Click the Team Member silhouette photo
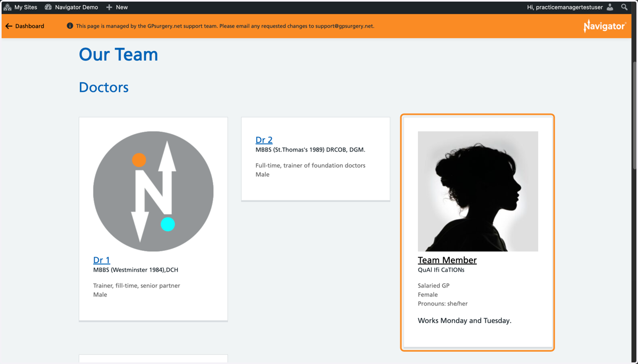 (478, 191)
